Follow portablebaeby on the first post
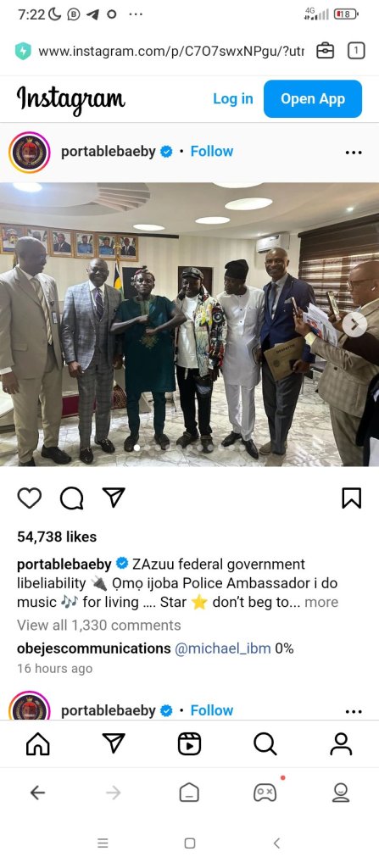The height and width of the screenshot is (868, 379). point(212,151)
